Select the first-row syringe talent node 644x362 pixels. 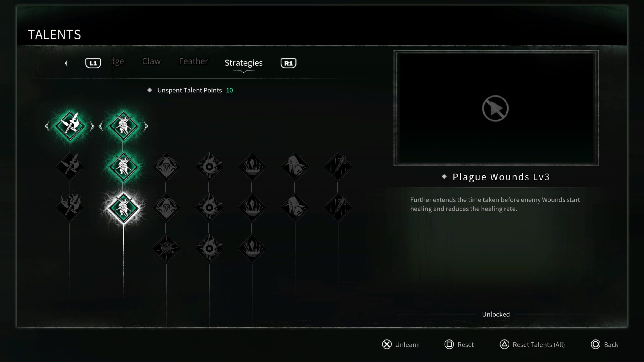click(338, 167)
